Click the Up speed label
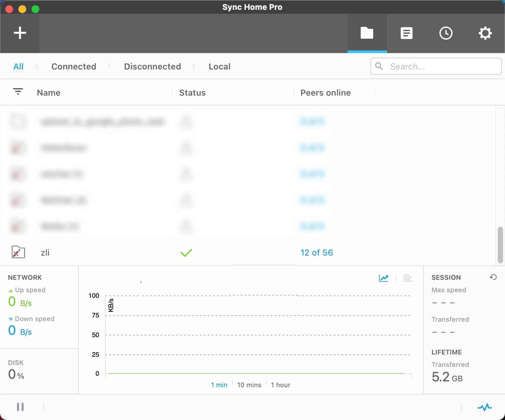 point(30,290)
